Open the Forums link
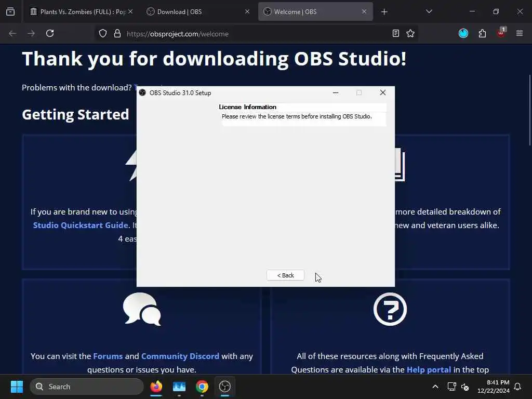Screen dimensions: 532x399 pos(108,356)
